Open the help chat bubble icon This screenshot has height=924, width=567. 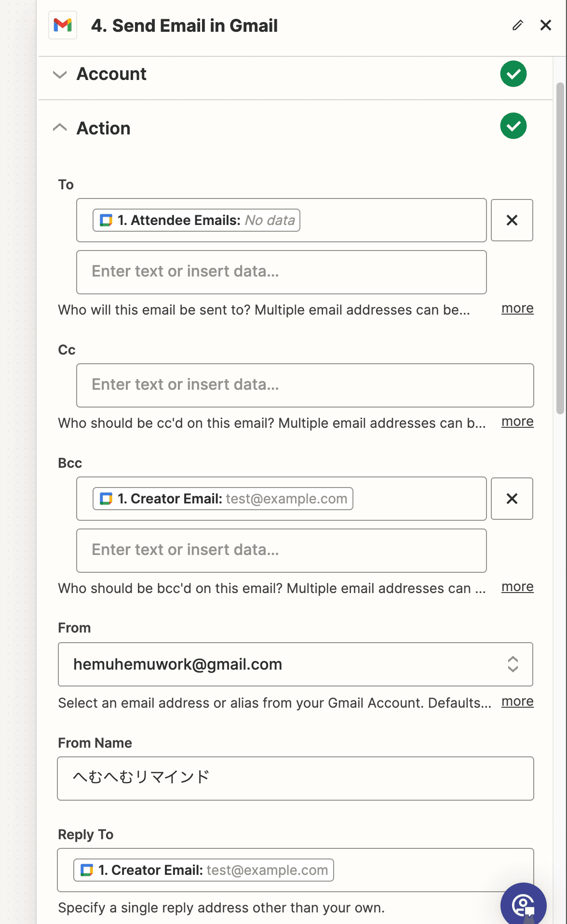[x=524, y=905]
